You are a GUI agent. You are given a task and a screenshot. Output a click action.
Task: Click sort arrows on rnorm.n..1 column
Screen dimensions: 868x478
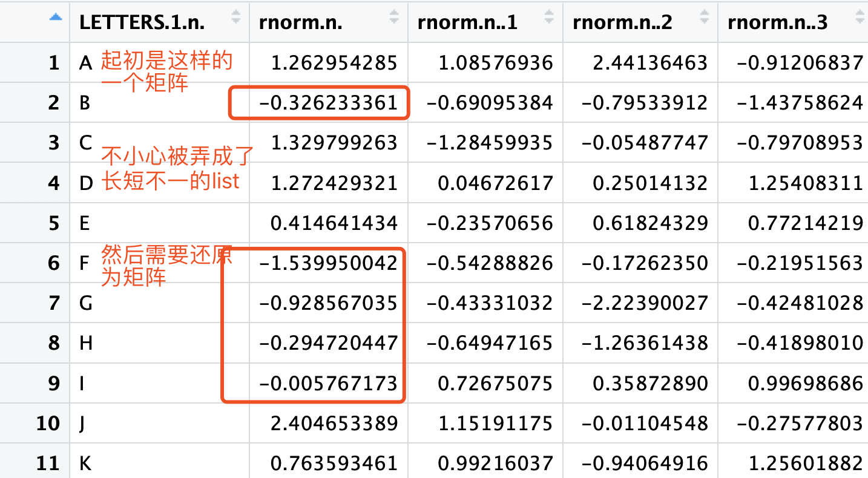click(x=548, y=17)
